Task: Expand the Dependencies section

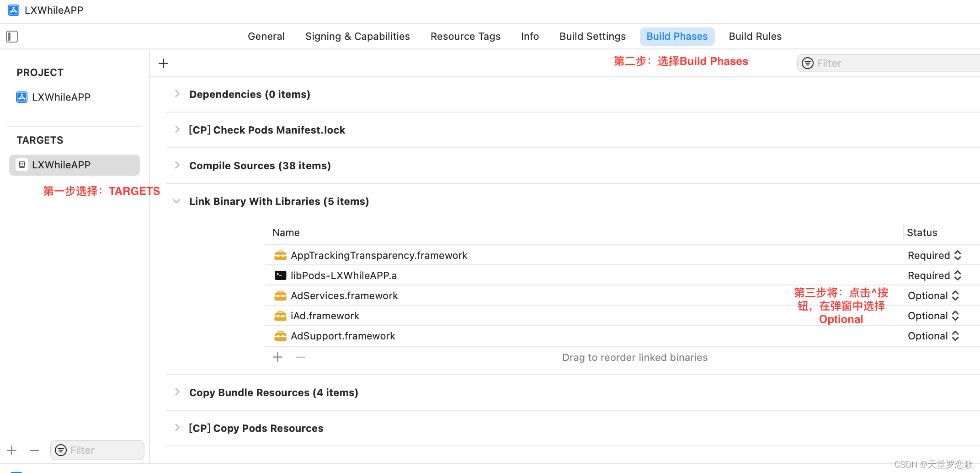Action: [x=177, y=94]
